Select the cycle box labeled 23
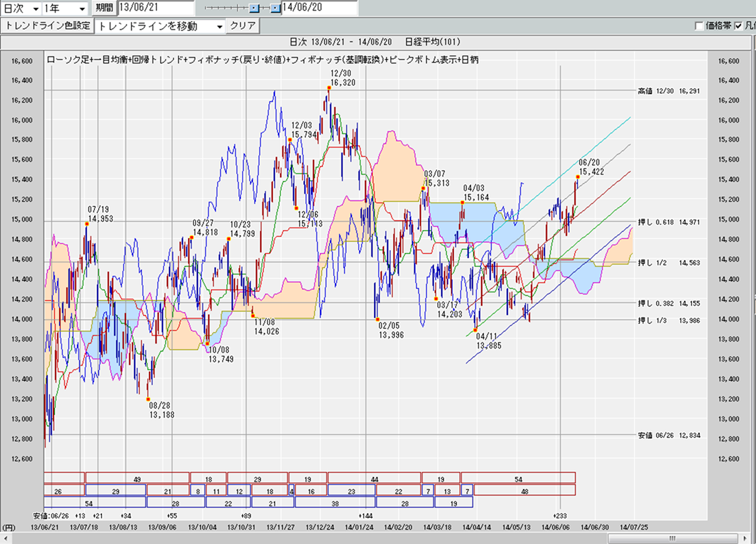This screenshot has height=544, width=756. pos(351,491)
